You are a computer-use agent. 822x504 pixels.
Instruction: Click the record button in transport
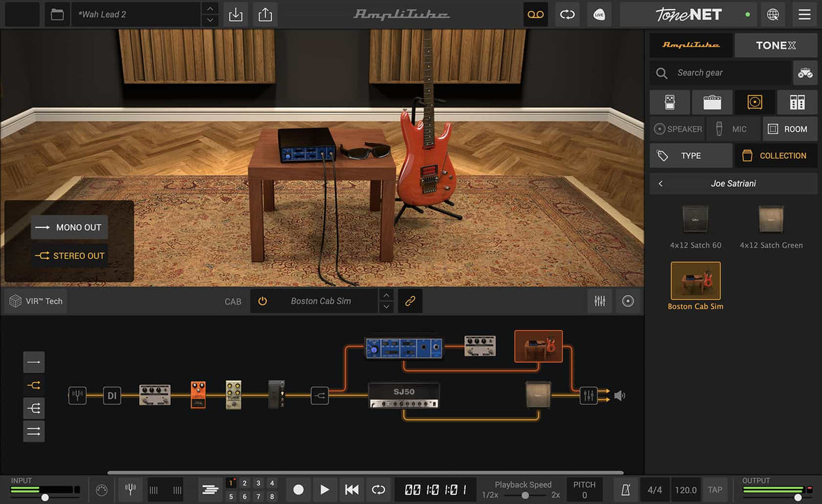(x=298, y=490)
